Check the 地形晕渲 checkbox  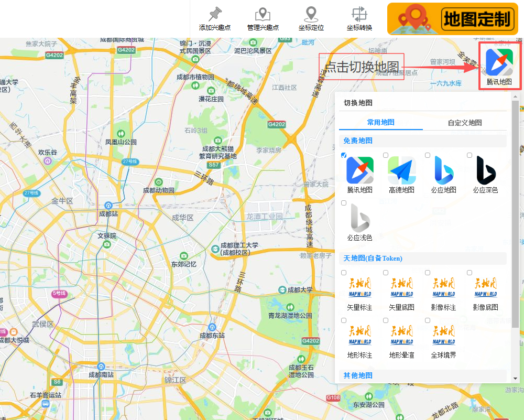click(385, 320)
